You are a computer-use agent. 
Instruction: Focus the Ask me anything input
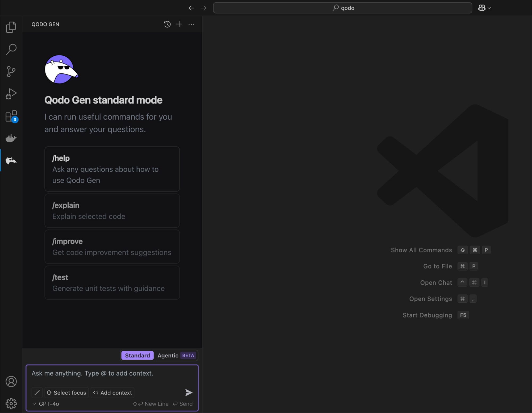pos(112,373)
